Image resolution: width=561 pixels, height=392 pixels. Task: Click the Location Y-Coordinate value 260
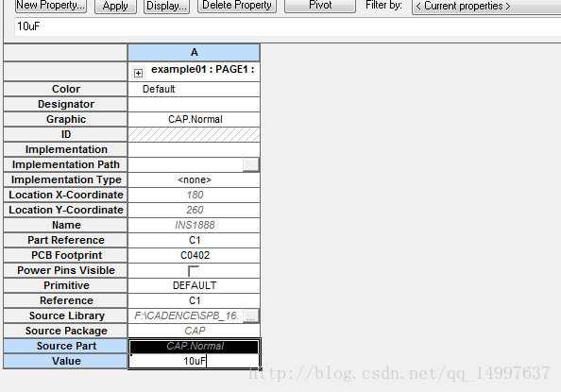click(194, 210)
